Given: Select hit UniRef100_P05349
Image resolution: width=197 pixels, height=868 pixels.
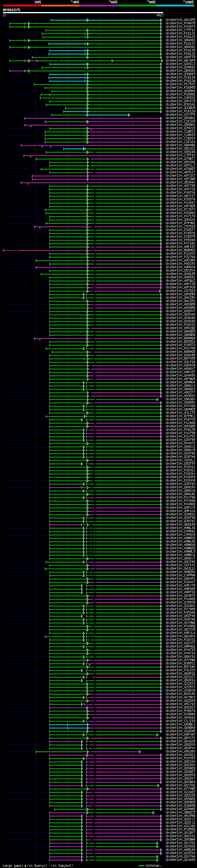Looking at the screenshot, I should 180,240.
